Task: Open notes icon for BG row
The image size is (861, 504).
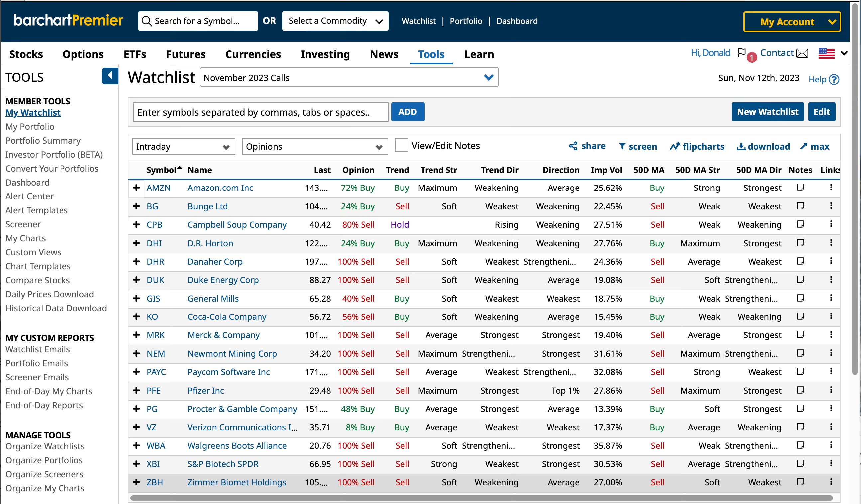Action: point(800,206)
